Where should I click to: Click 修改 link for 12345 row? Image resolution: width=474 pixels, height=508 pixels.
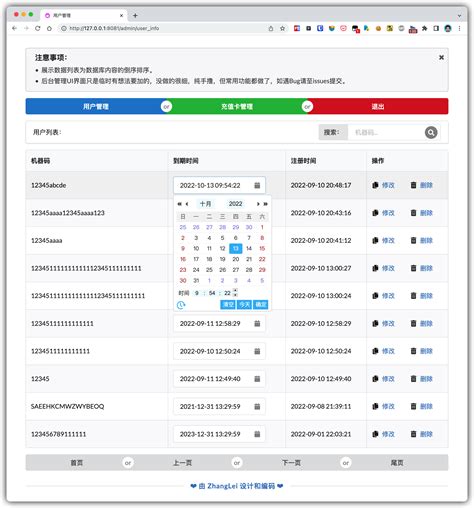388,379
